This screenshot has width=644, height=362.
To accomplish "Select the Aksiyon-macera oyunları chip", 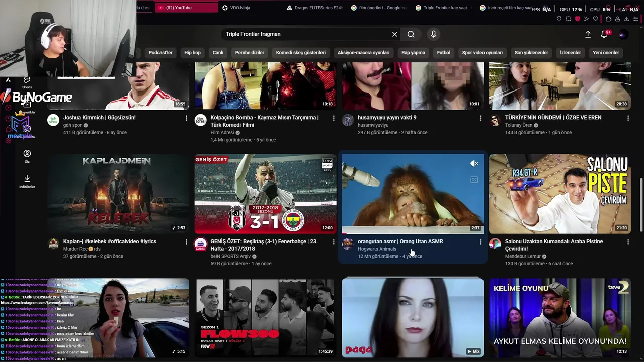I will coord(363,52).
